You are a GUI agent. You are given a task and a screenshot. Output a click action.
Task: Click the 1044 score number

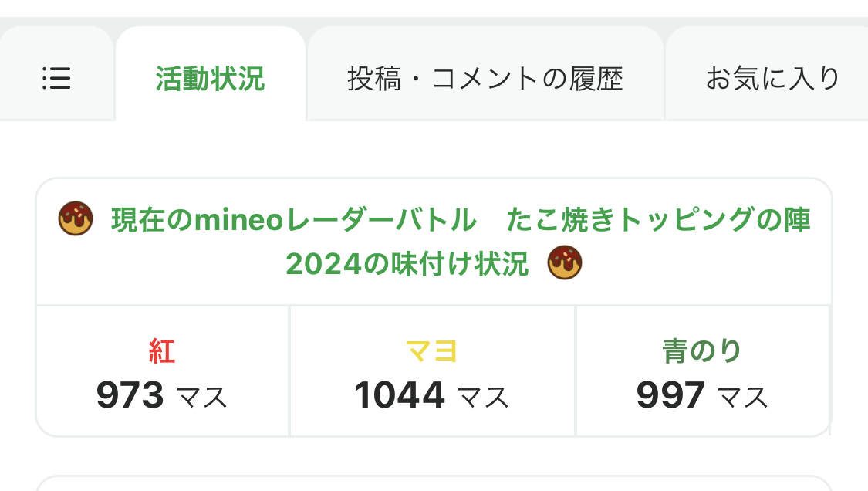click(x=400, y=396)
